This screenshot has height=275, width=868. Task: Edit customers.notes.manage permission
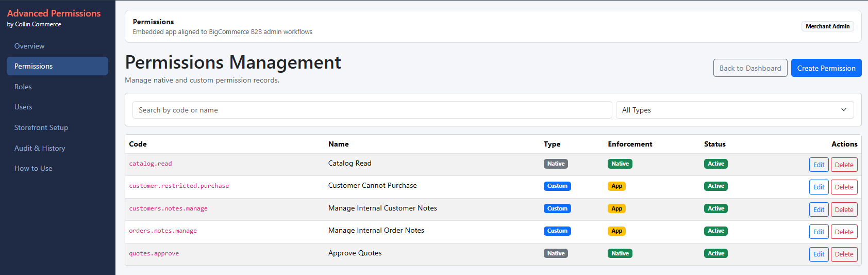click(819, 209)
